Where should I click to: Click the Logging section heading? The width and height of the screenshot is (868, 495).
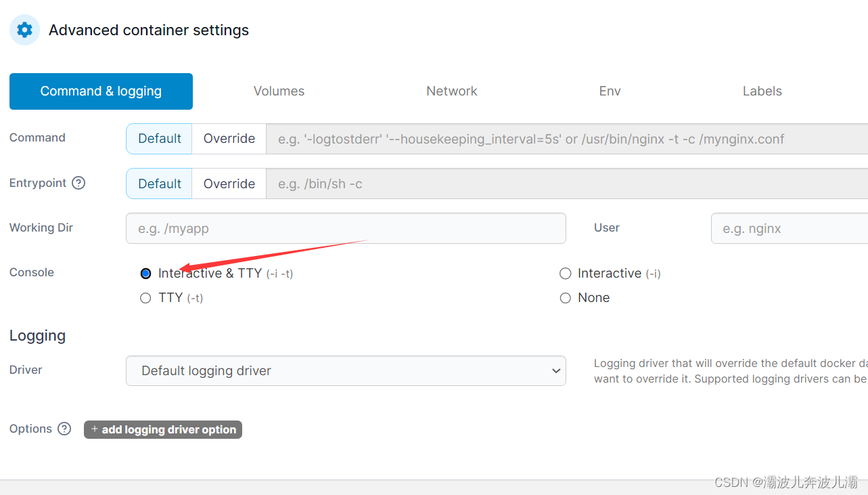[38, 336]
